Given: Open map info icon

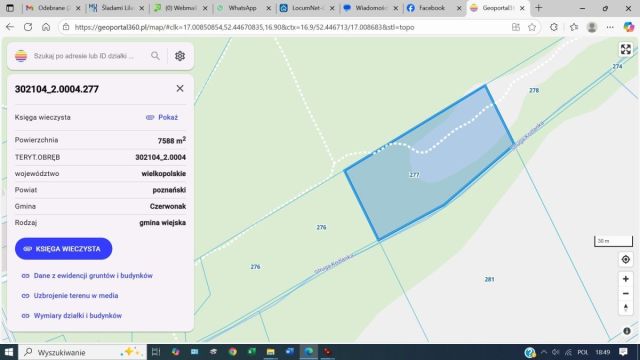Looking at the screenshot, I should click(627, 331).
